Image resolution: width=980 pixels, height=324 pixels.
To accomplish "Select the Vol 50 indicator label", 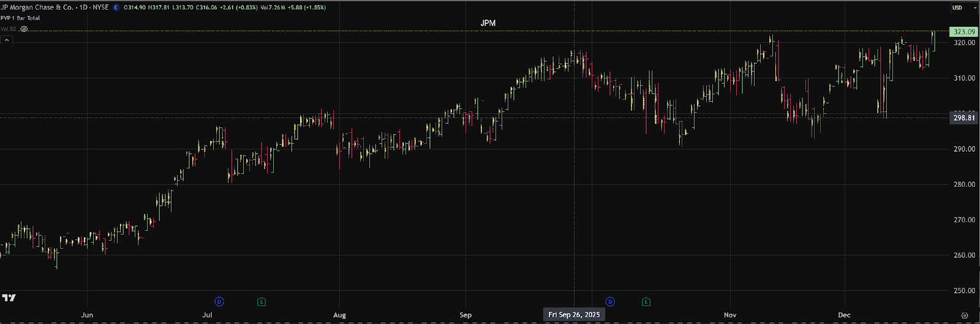I will click(9, 29).
